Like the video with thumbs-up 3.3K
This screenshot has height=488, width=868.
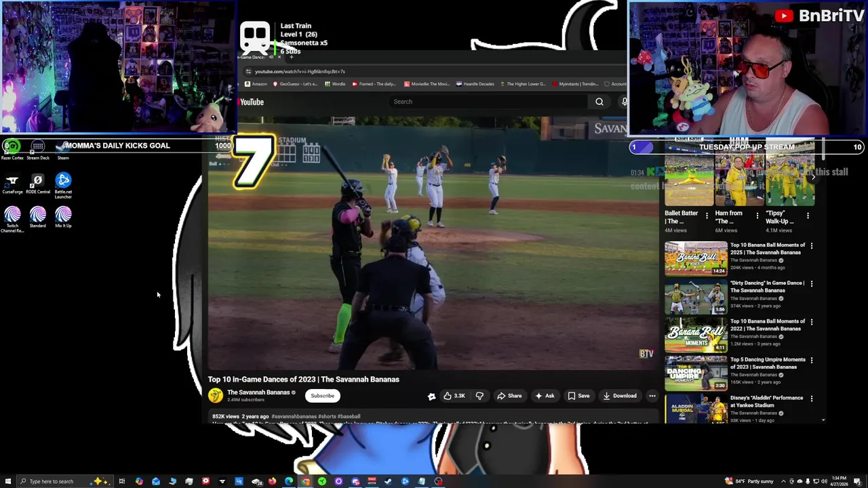click(454, 396)
